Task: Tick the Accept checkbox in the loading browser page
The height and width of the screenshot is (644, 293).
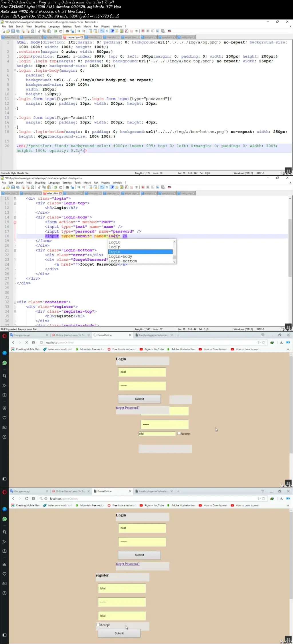Action: (179, 433)
